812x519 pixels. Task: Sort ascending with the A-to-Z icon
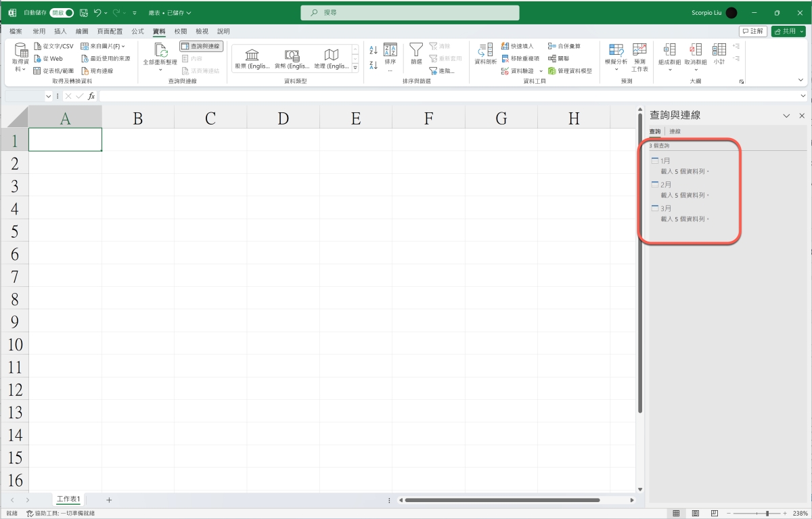click(374, 50)
